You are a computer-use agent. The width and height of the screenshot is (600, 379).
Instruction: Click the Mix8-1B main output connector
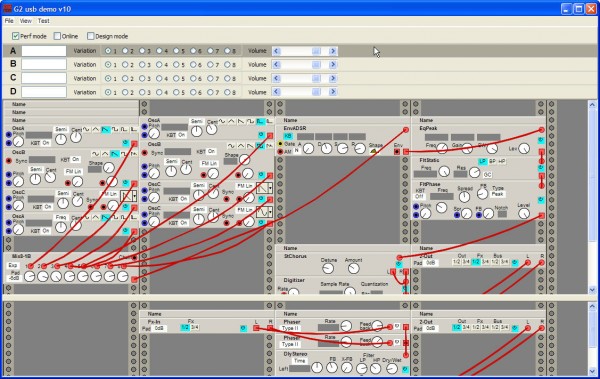click(134, 279)
